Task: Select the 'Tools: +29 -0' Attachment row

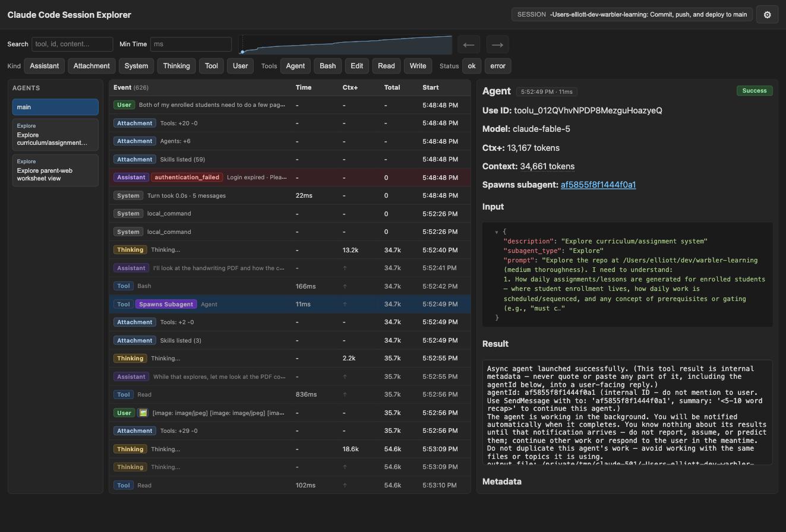Action: coord(289,431)
